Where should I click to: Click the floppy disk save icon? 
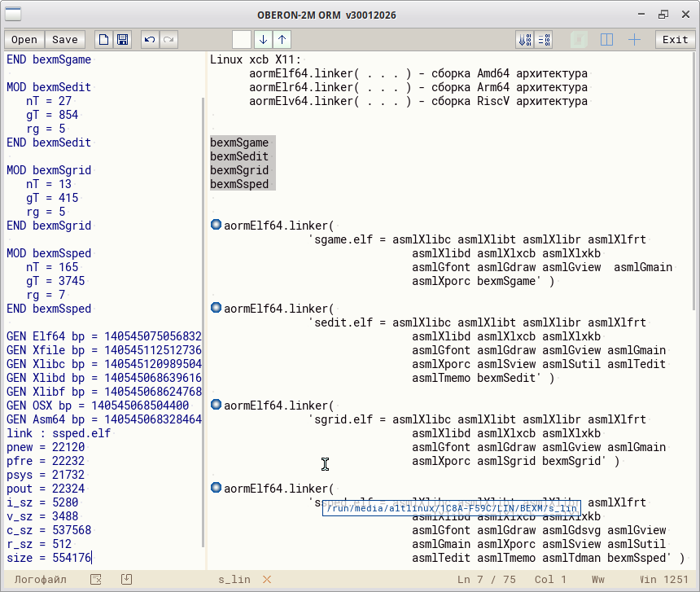[123, 39]
